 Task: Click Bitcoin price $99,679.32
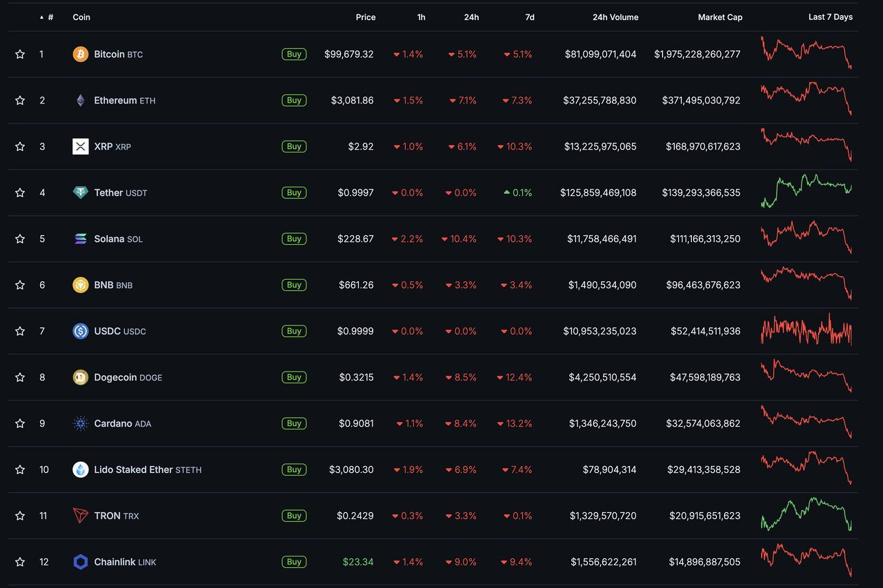pos(349,54)
